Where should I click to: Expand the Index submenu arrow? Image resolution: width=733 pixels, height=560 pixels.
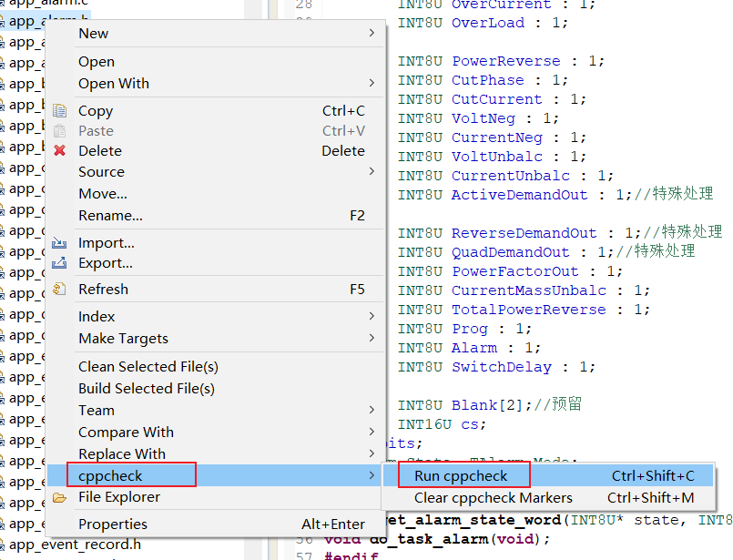point(372,316)
